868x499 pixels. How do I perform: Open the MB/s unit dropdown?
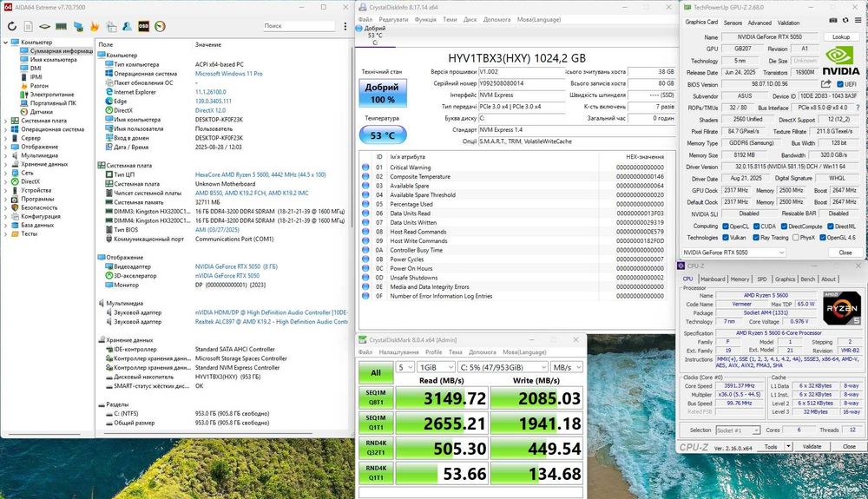[x=567, y=367]
